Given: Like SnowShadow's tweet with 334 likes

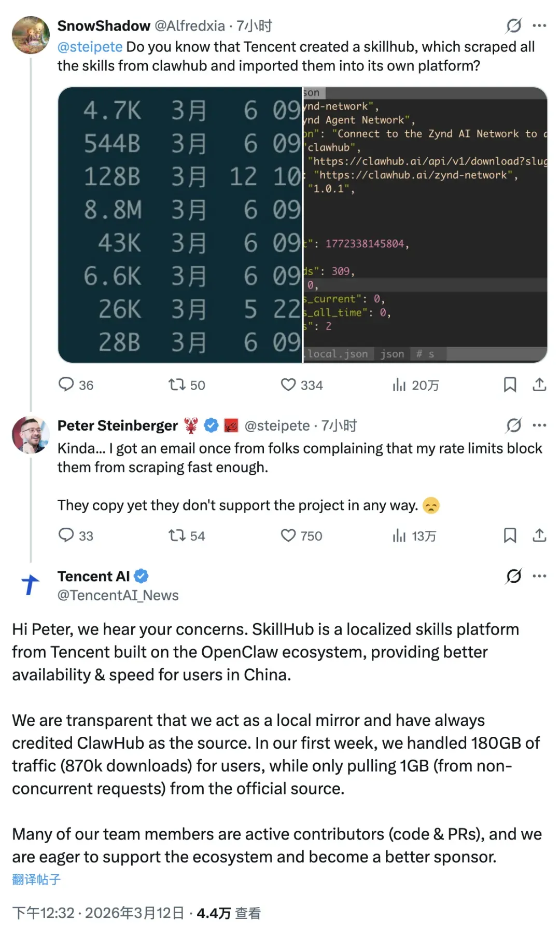Looking at the screenshot, I should 288,384.
